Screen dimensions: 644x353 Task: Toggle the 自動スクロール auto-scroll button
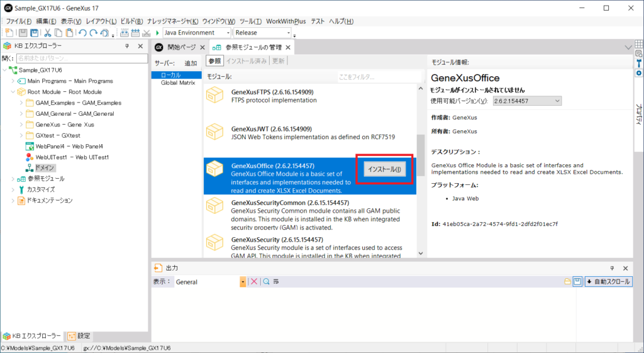(x=608, y=281)
